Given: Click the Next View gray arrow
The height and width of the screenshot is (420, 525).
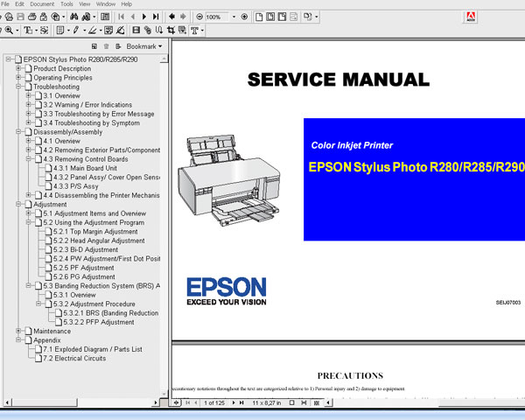Looking at the screenshot, I should [183, 17].
